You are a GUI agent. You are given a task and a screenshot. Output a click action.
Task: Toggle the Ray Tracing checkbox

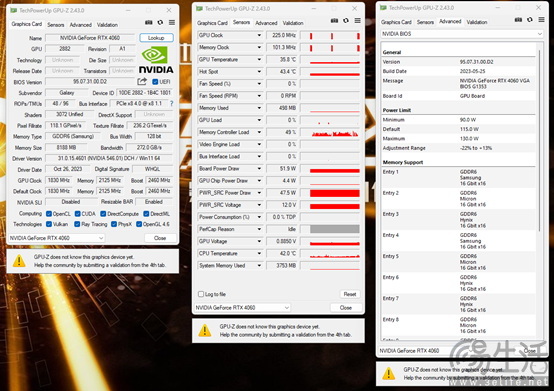77,224
